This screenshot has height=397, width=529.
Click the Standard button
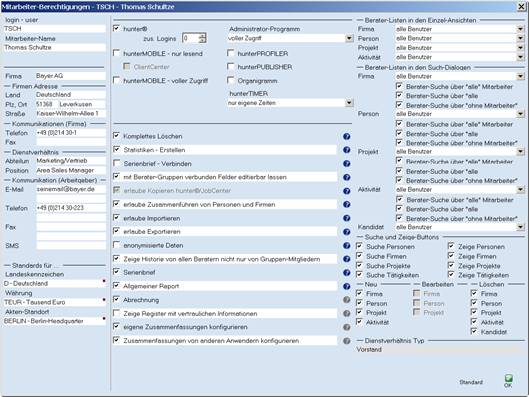(471, 382)
